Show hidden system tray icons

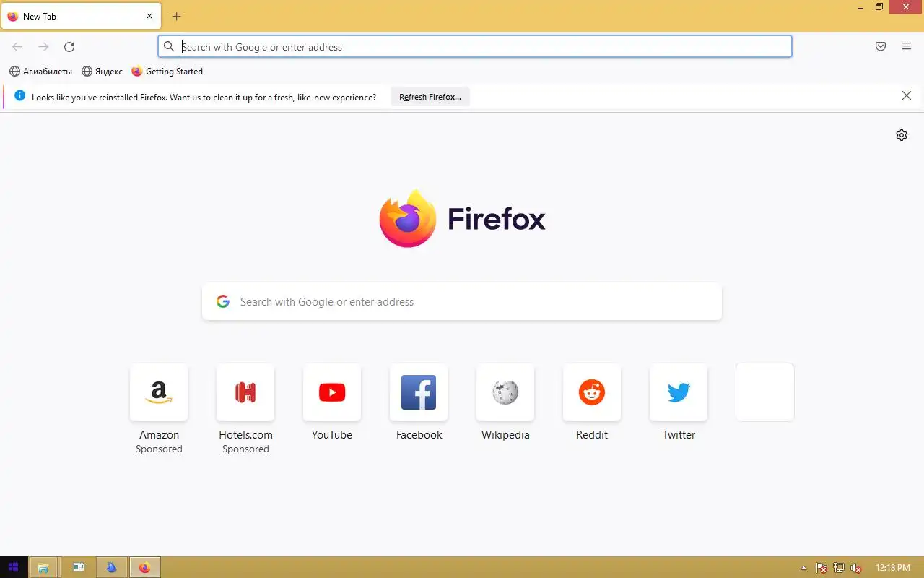(x=803, y=568)
